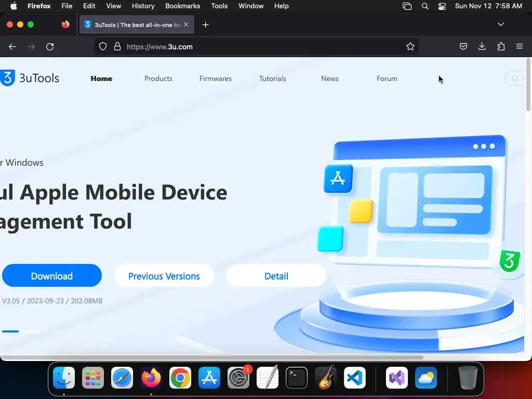This screenshot has width=532, height=399.
Task: Click the vertical page scrollbar
Action: click(528, 85)
